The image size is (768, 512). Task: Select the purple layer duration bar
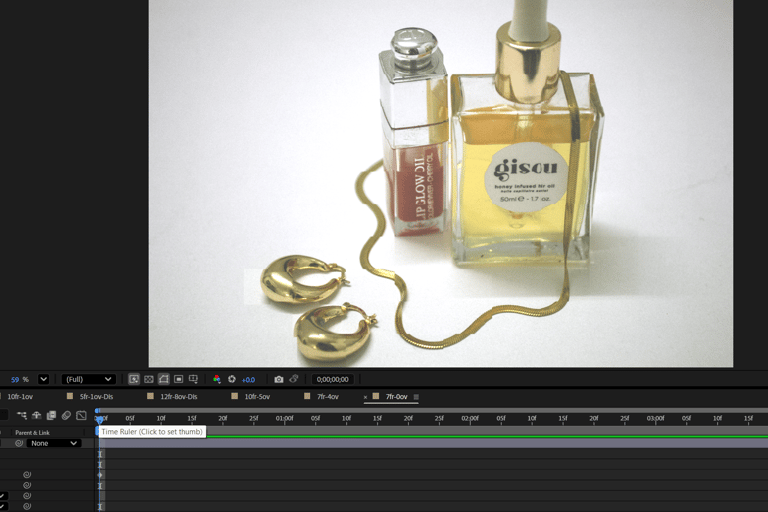coord(433,443)
